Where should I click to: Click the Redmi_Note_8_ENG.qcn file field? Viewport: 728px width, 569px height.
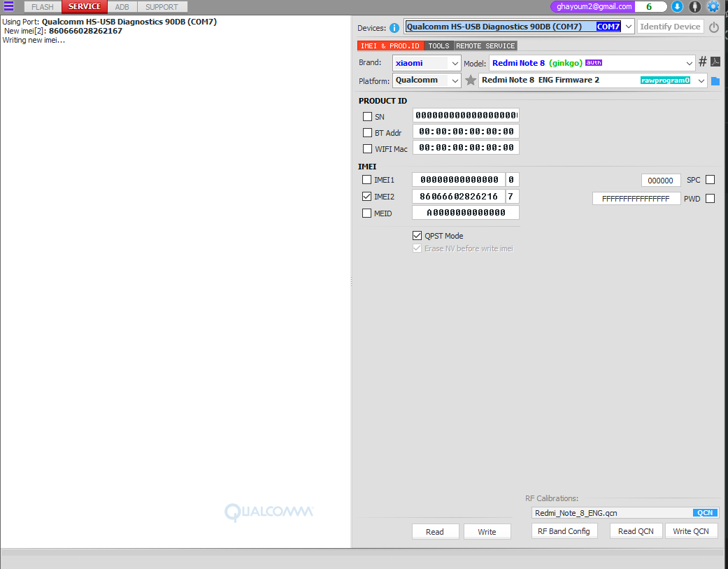pyautogui.click(x=625, y=513)
